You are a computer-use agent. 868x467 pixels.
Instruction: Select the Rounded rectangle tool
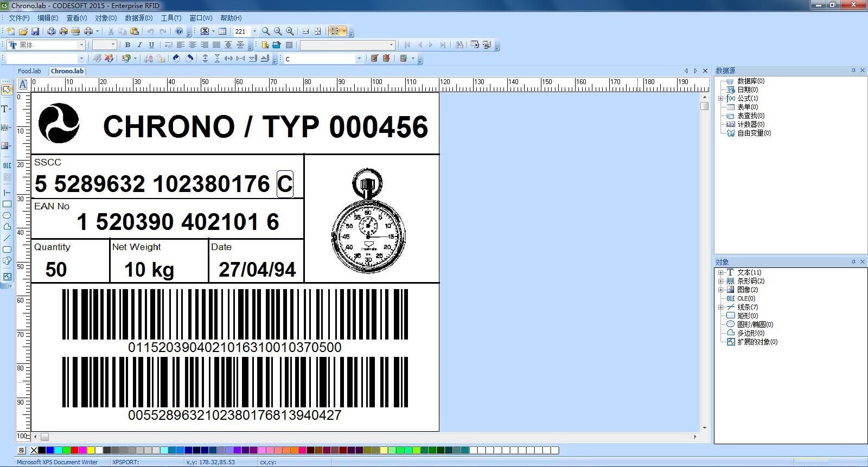click(x=7, y=250)
